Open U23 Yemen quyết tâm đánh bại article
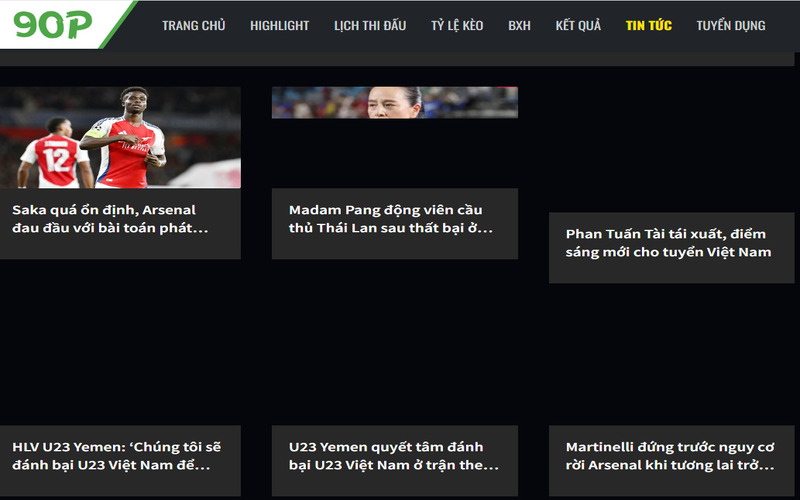The height and width of the screenshot is (500, 800). [393, 456]
